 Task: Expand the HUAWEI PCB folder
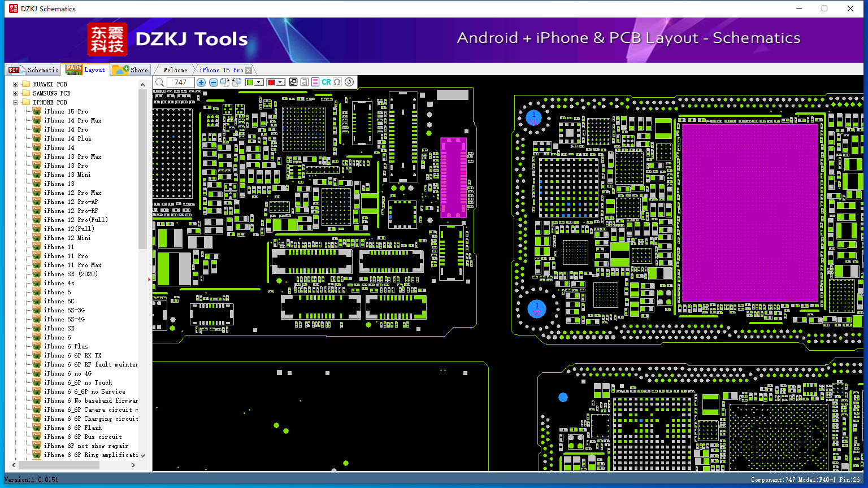click(15, 84)
